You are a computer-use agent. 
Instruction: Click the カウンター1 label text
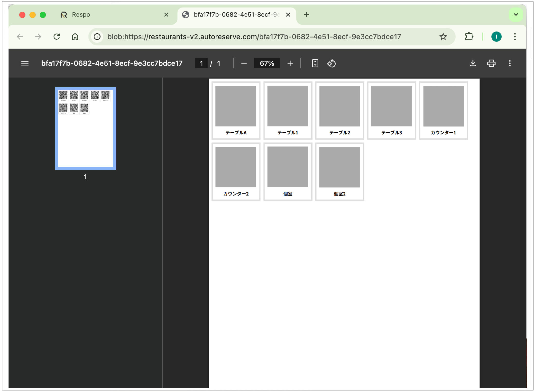coord(443,133)
